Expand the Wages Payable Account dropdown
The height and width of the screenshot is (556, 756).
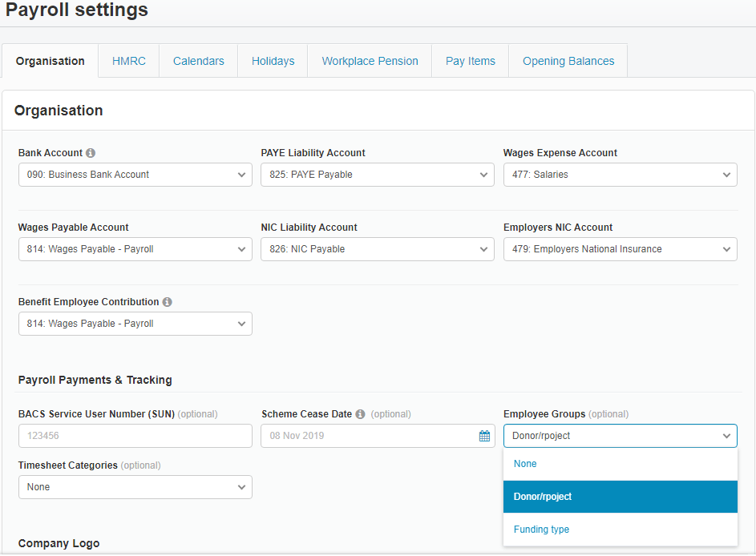[x=135, y=249]
